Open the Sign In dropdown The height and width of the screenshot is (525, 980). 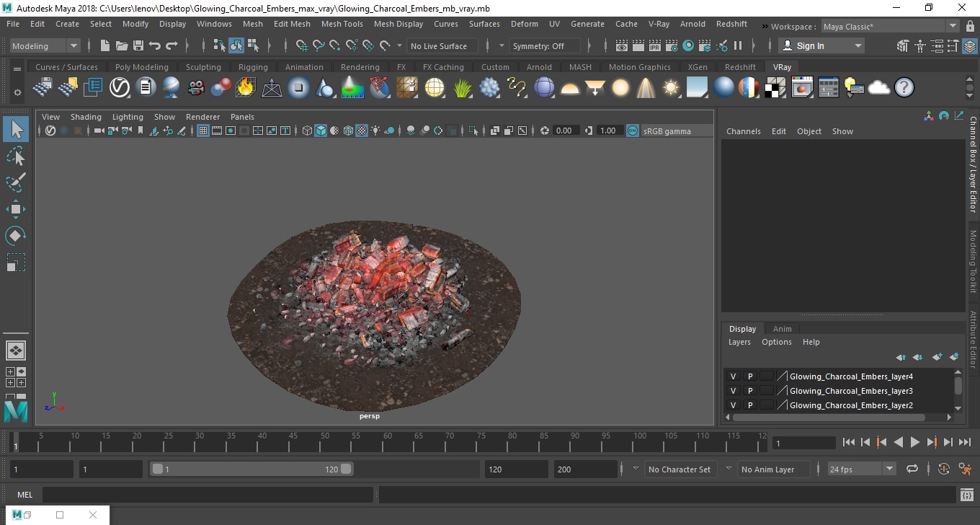tap(821, 45)
